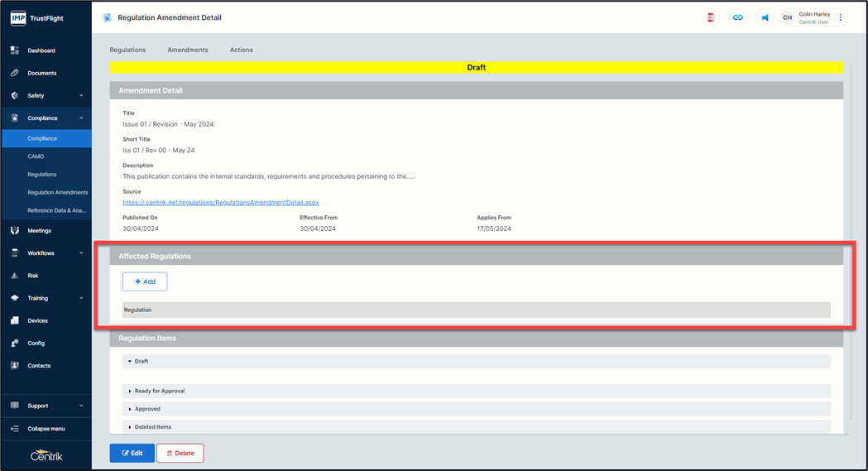Click the Applies From date 17/05/2024
This screenshot has width=868, height=471.
(x=494, y=228)
